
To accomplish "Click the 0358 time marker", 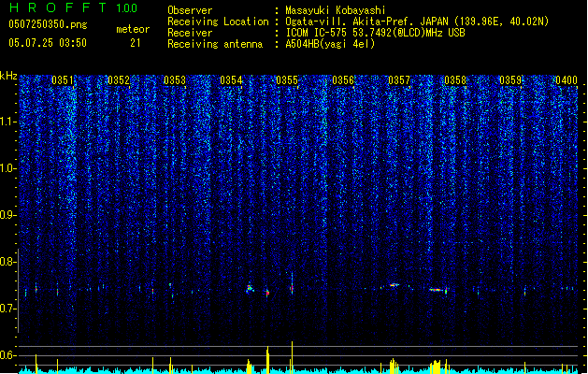I will coord(455,80).
